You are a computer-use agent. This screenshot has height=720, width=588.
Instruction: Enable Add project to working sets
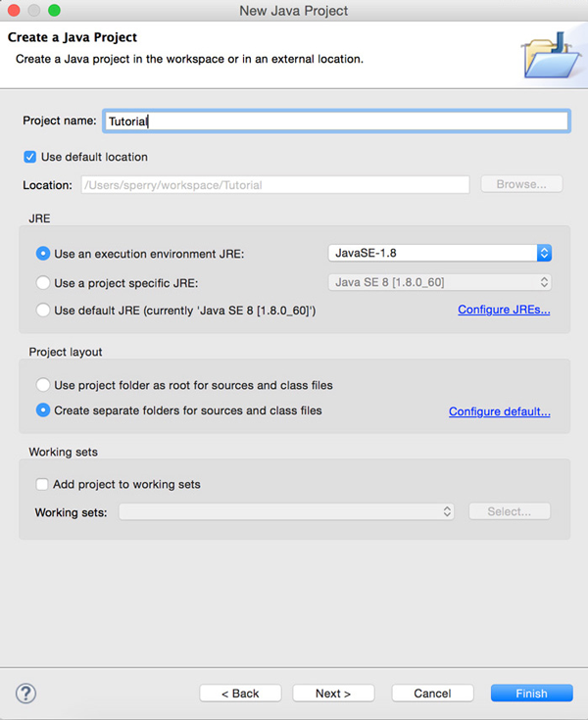pyautogui.click(x=42, y=484)
